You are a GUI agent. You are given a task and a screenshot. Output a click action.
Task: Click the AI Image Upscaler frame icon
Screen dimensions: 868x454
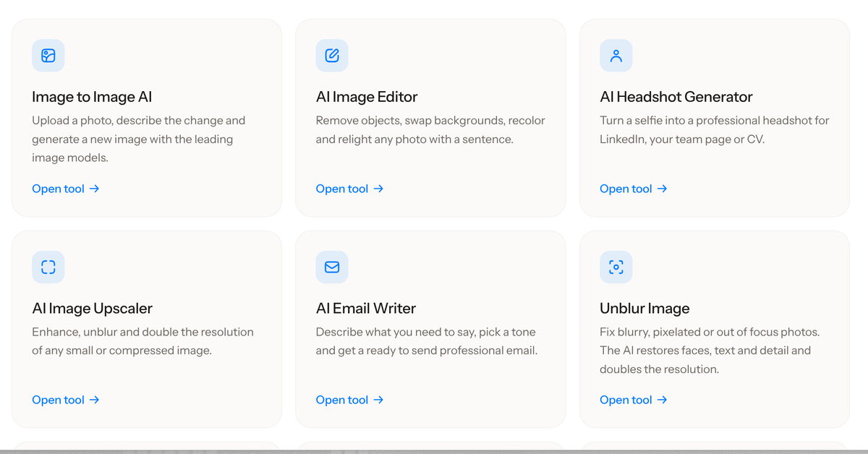point(48,267)
